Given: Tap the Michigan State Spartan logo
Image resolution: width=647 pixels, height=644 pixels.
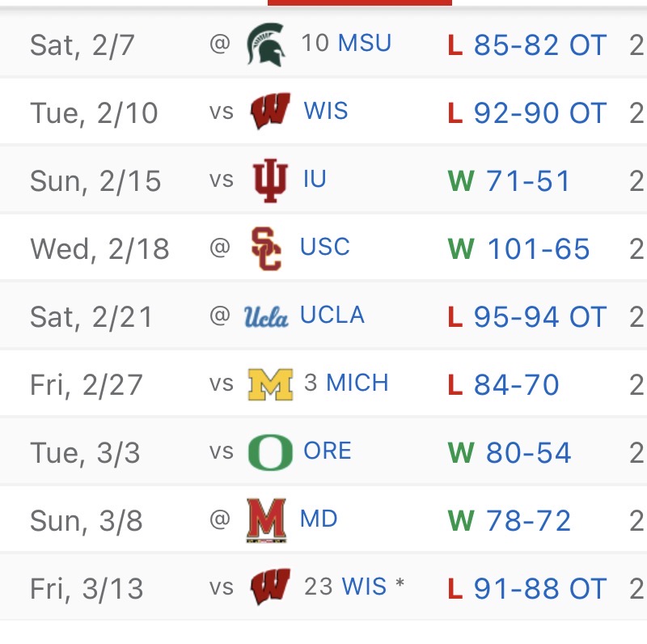Looking at the screenshot, I should [x=266, y=44].
